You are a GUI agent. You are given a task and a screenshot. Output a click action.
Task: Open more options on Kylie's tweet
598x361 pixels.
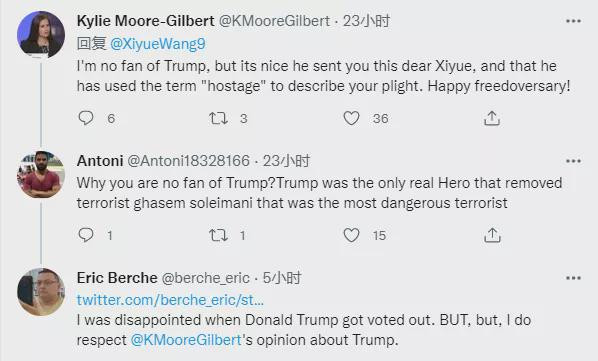tap(573, 21)
